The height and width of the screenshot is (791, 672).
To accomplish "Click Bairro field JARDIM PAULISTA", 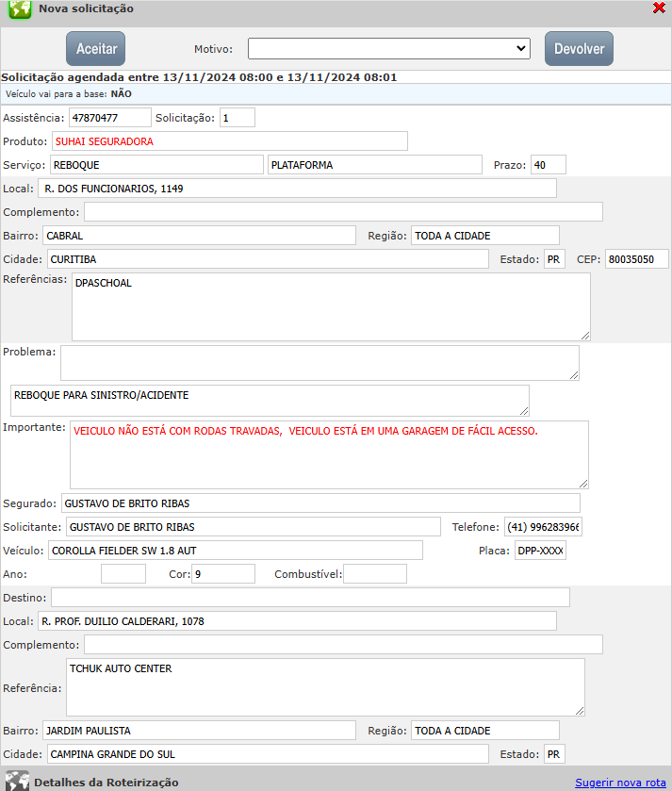I will 199,731.
